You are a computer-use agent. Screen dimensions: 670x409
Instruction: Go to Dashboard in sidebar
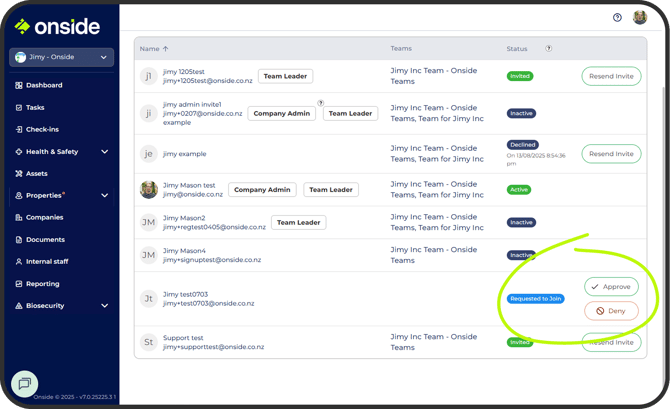[44, 86]
